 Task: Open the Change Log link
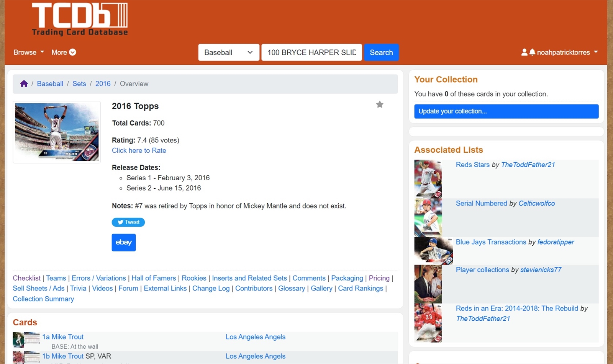[211, 288]
